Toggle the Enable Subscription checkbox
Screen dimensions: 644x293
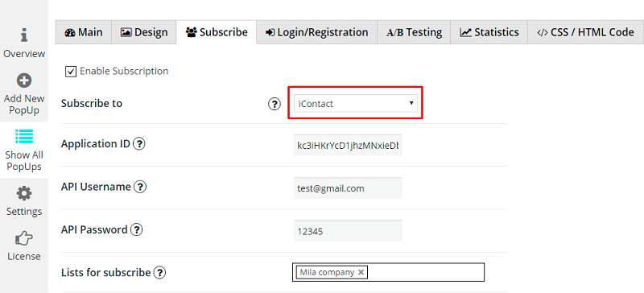[x=71, y=72]
